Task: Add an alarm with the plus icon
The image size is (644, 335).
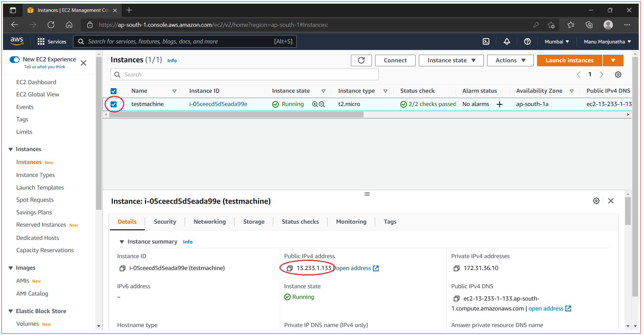Action: tap(500, 104)
